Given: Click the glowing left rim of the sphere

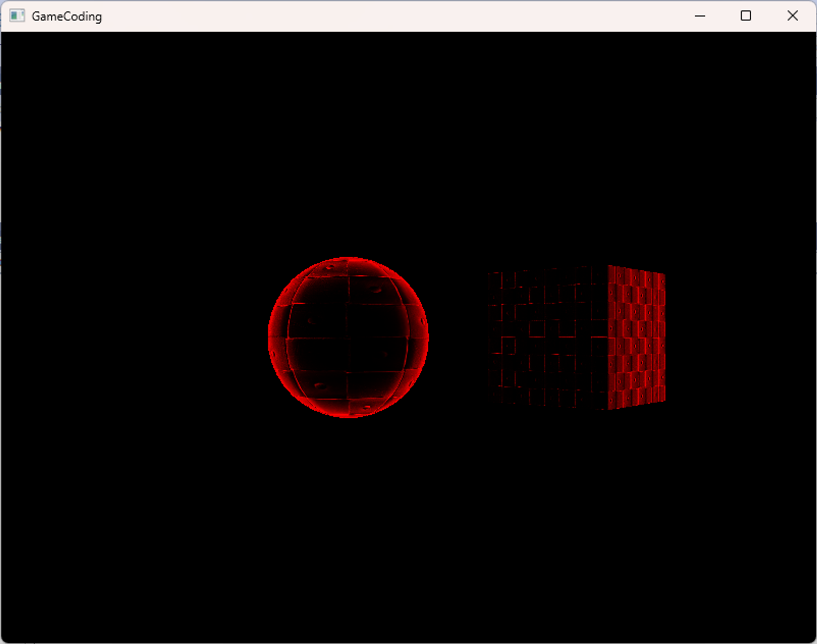Looking at the screenshot, I should [271, 338].
